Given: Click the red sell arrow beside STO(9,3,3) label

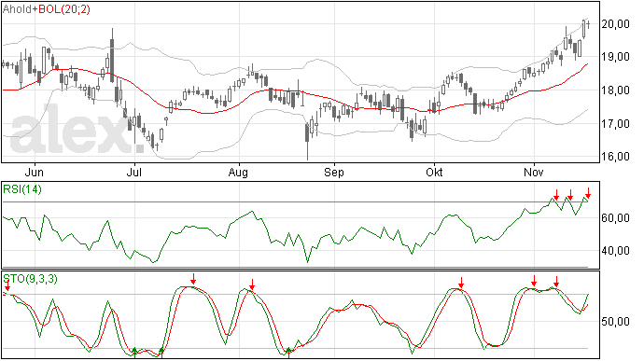Looking at the screenshot, I should [x=7, y=285].
